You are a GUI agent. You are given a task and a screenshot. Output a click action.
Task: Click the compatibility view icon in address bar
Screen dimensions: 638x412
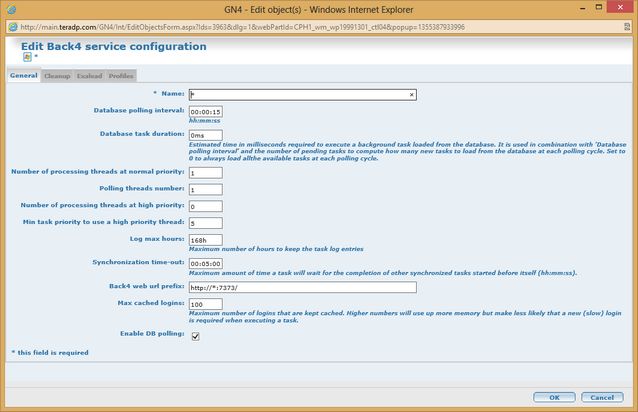[x=627, y=27]
